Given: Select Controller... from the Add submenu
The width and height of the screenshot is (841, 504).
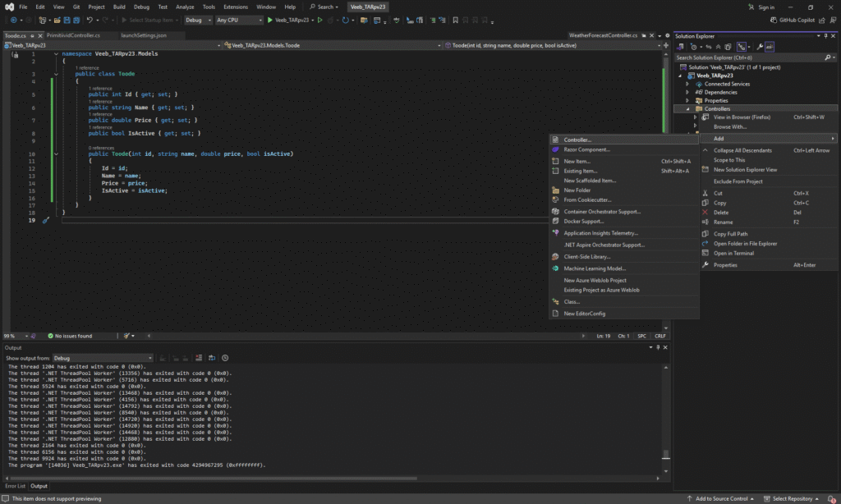Looking at the screenshot, I should coord(577,140).
